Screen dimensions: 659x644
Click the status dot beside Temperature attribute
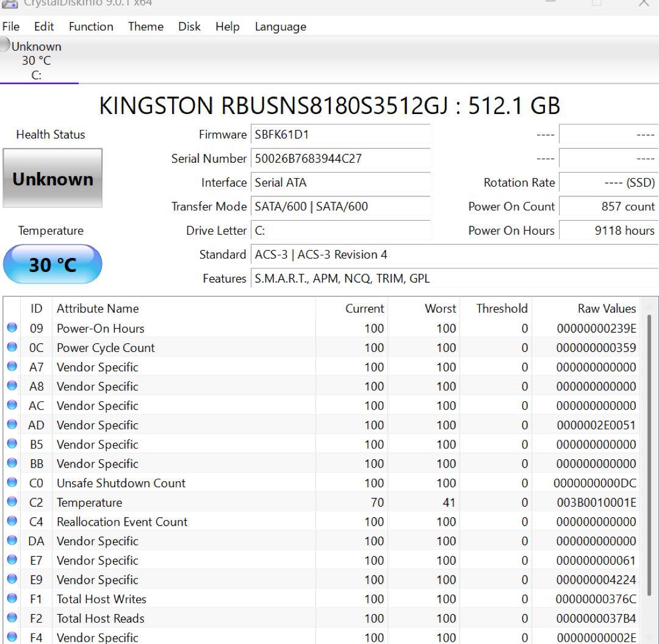[12, 503]
